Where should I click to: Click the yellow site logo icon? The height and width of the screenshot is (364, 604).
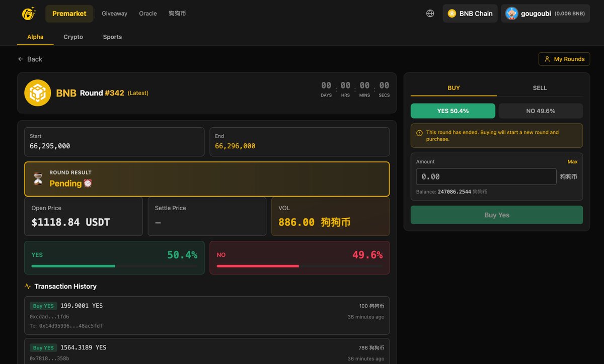click(x=29, y=14)
